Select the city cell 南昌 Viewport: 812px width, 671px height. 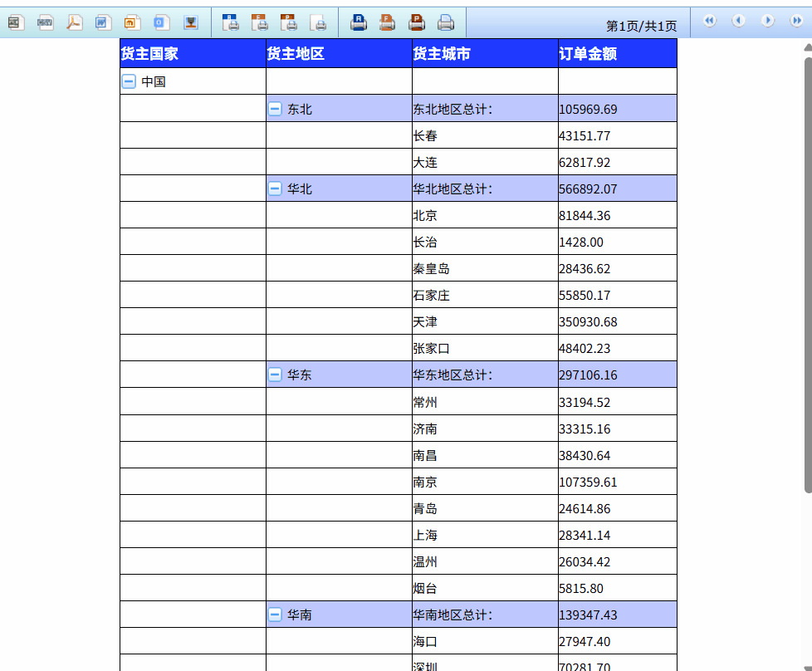[x=485, y=455]
